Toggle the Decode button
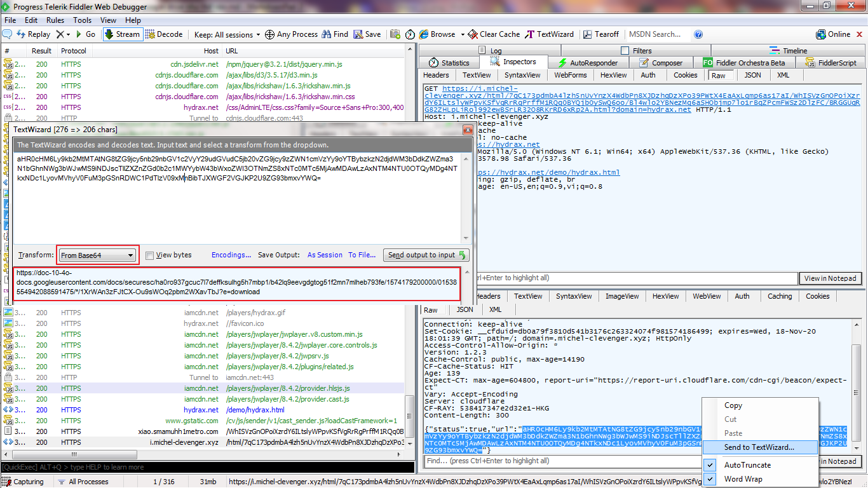The width and height of the screenshot is (868, 488). (164, 34)
